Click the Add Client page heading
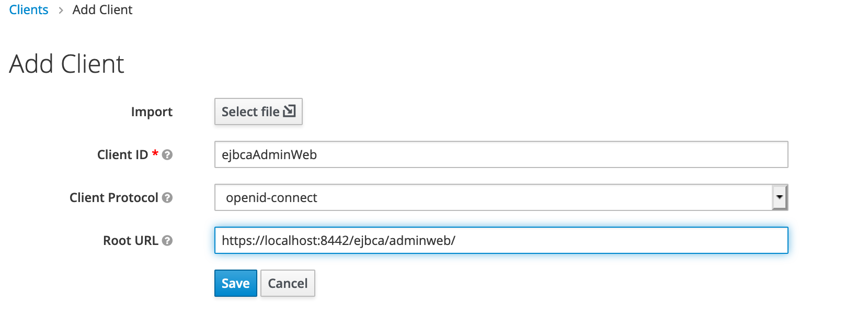 [x=66, y=63]
